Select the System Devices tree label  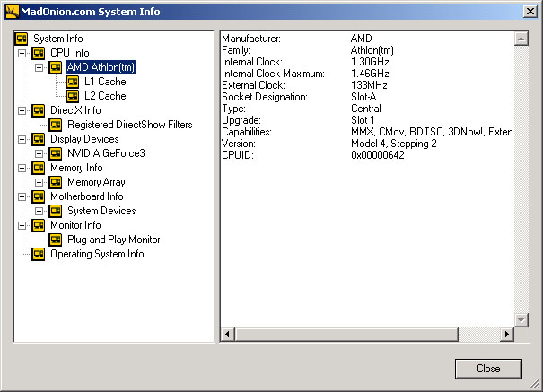tap(101, 211)
